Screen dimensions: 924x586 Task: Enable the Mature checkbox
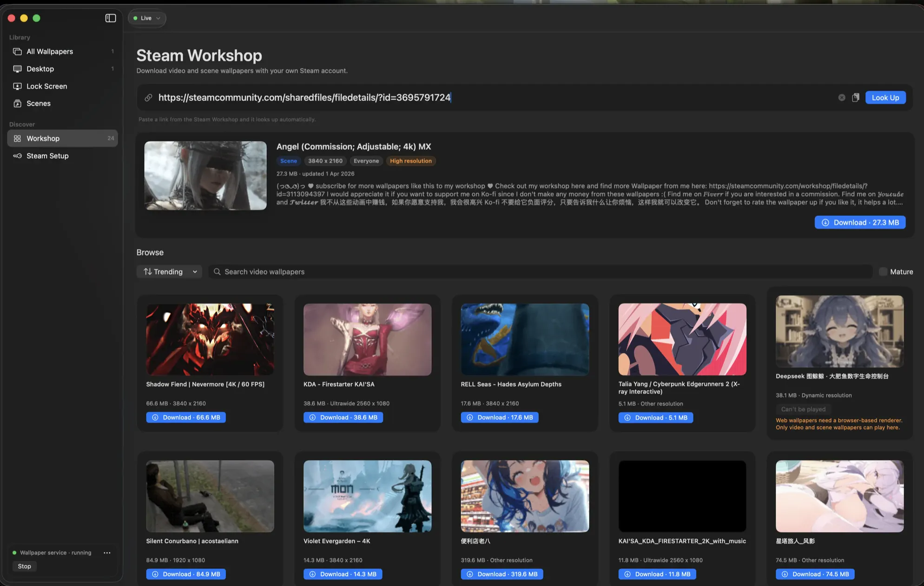[883, 272]
